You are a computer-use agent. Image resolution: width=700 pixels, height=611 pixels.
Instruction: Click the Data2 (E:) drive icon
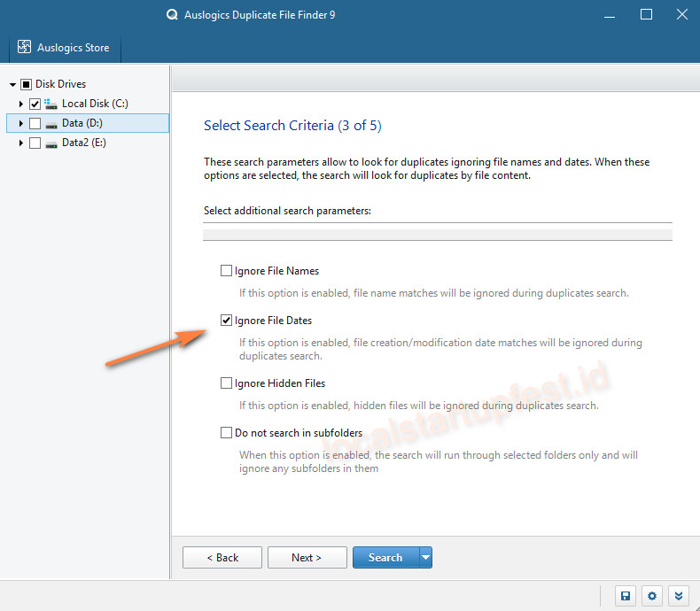pos(51,144)
